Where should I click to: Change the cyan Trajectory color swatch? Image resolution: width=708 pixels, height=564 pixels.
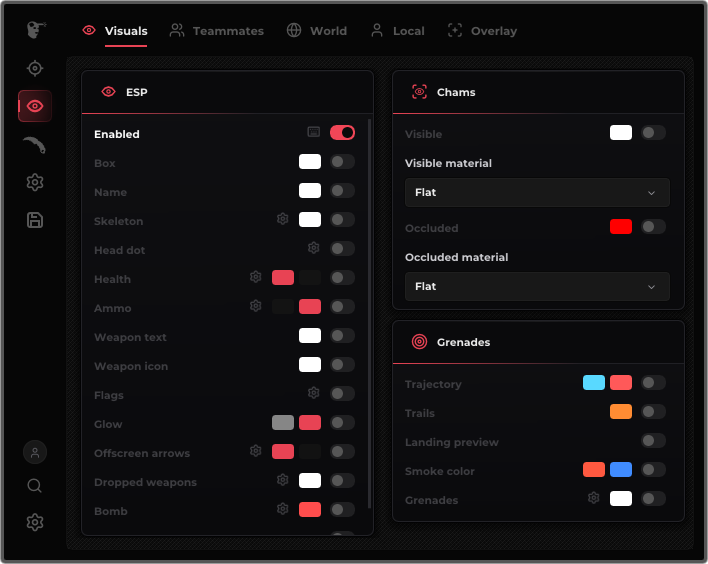point(594,383)
